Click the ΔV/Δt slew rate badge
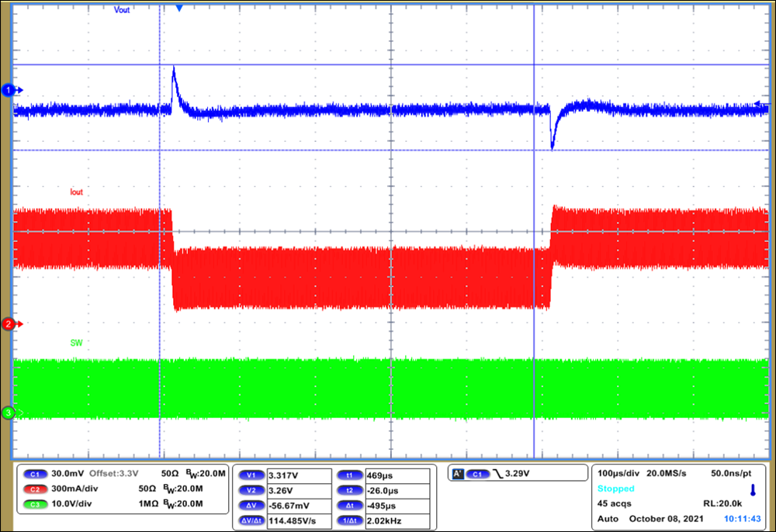 (x=250, y=522)
